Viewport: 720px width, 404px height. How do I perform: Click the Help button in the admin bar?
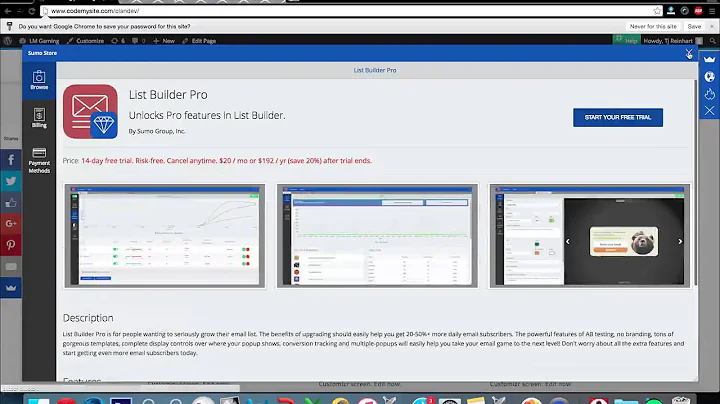pos(627,40)
